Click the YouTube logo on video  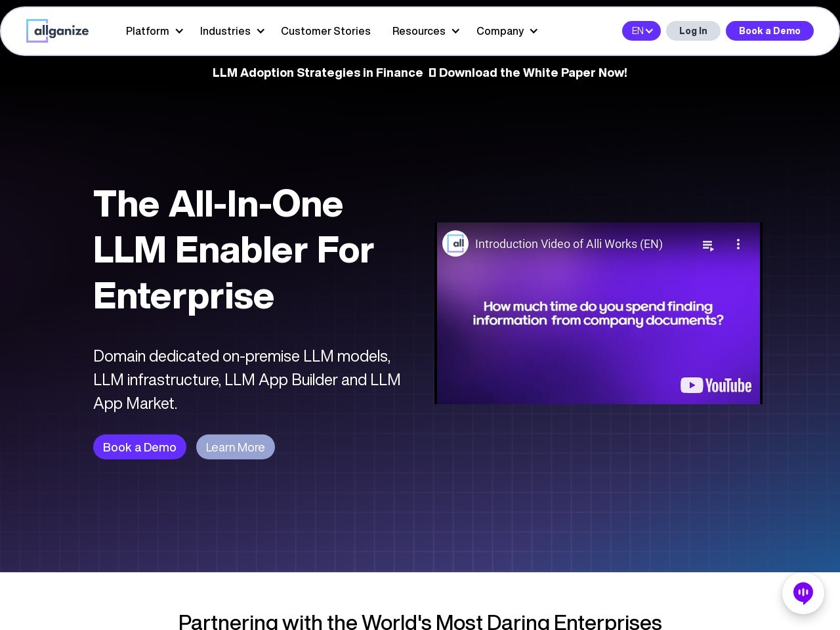[x=716, y=385]
